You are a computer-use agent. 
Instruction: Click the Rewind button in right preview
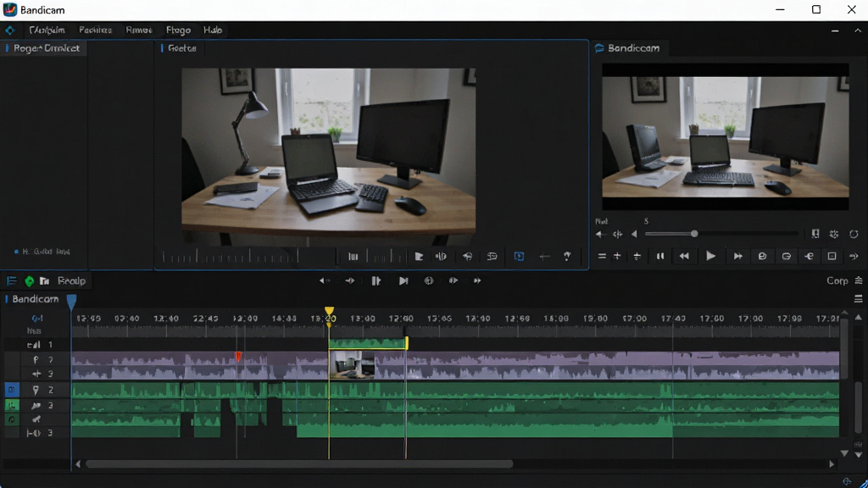[x=684, y=256]
